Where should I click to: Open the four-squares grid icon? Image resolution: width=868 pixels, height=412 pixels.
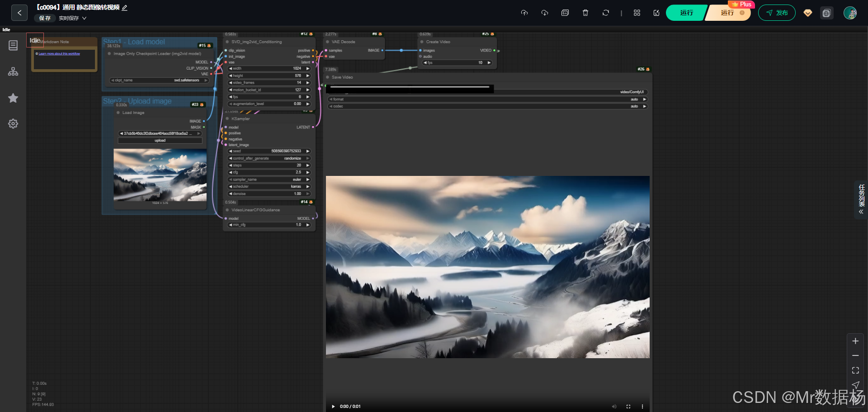[637, 13]
